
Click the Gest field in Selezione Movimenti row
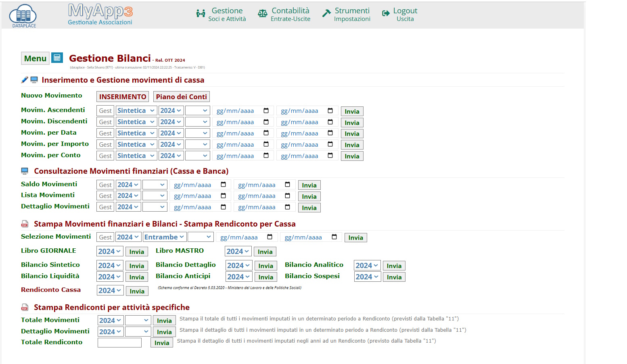coord(105,237)
